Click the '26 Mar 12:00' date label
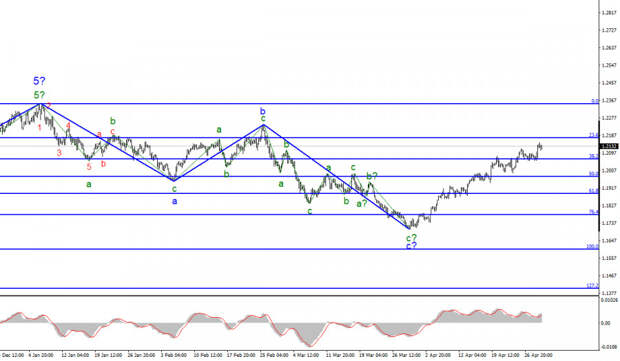The image size is (620, 361). point(406,355)
